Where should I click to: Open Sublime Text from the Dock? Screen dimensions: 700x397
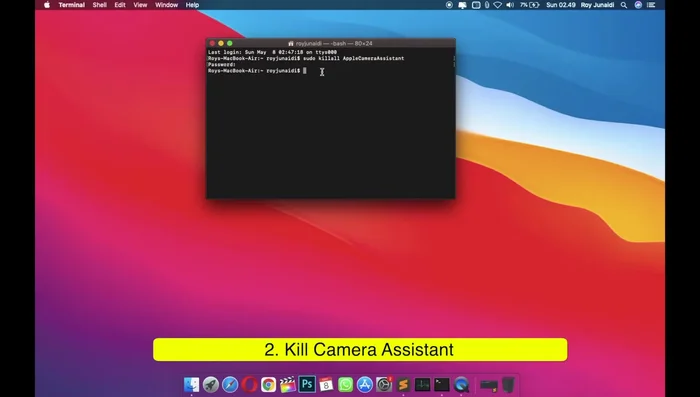pos(403,384)
